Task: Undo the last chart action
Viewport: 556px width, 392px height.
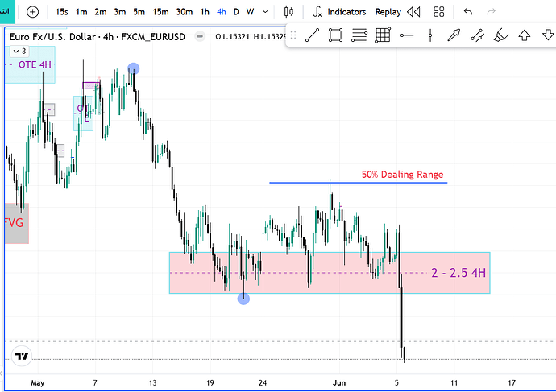Action: 468,12
